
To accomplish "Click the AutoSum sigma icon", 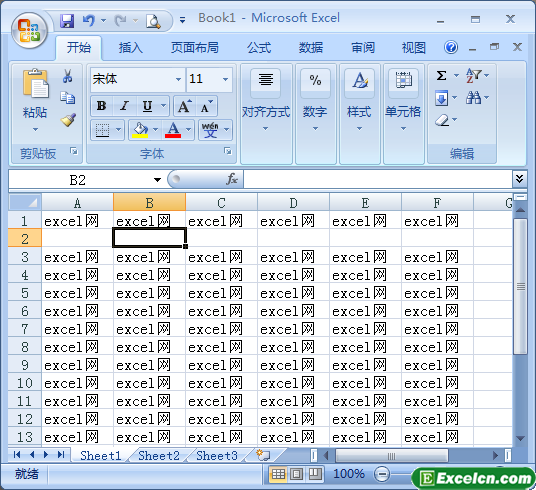I will [441, 75].
